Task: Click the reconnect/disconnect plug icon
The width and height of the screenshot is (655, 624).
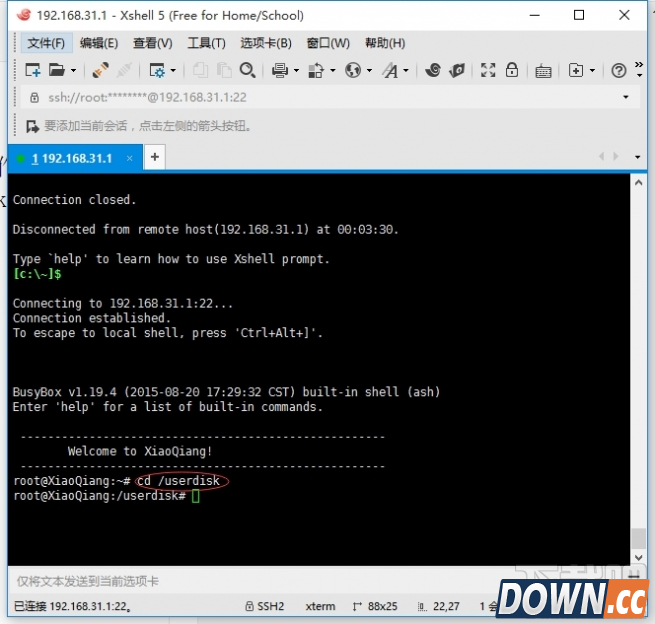Action: (x=100, y=70)
